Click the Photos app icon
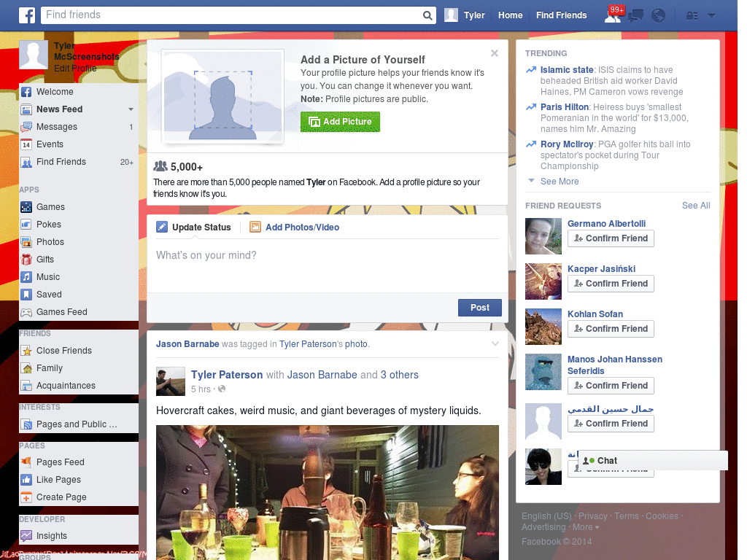 point(26,242)
